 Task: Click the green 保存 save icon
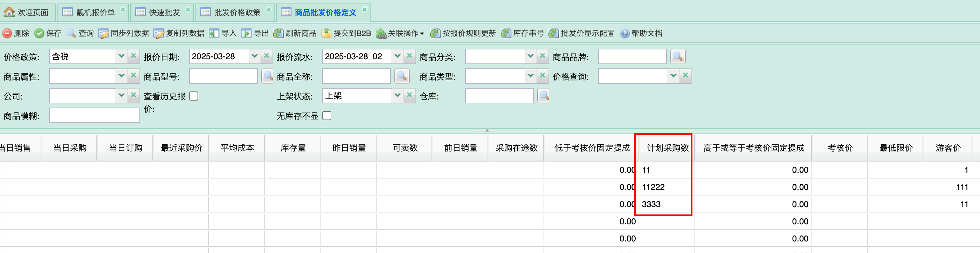pos(39,34)
